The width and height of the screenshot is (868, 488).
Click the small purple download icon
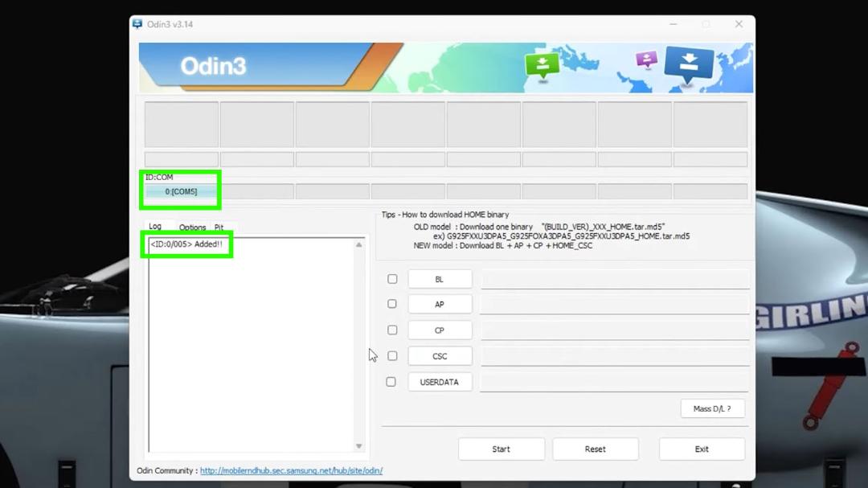646,59
